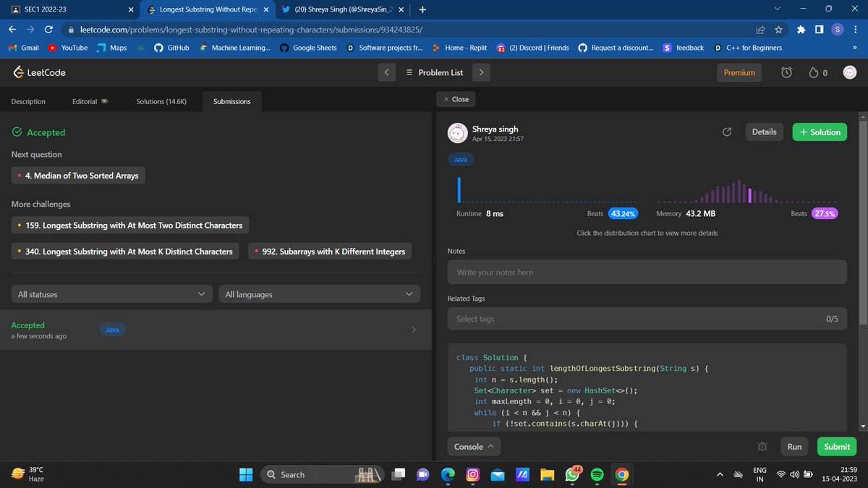This screenshot has height=488, width=868.
Task: Click the LeetCode logo
Action: coord(40,72)
